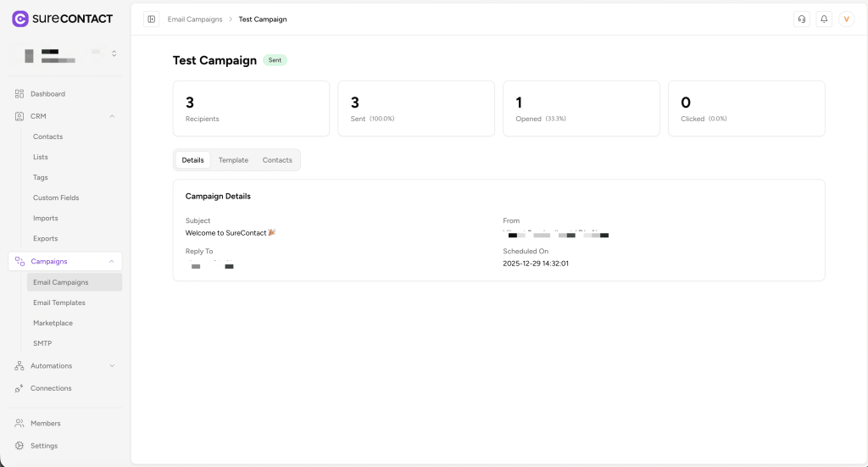Select Email Campaigns in sidebar
The image size is (868, 467).
75,282
